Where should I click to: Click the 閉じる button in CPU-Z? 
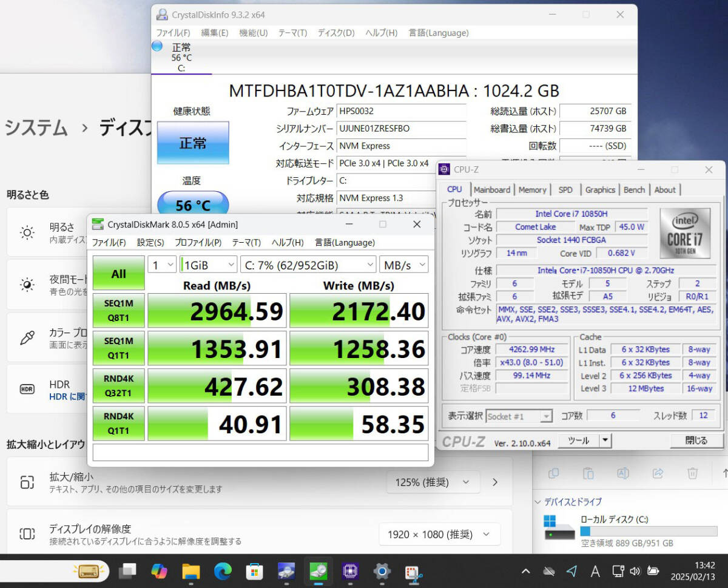696,441
